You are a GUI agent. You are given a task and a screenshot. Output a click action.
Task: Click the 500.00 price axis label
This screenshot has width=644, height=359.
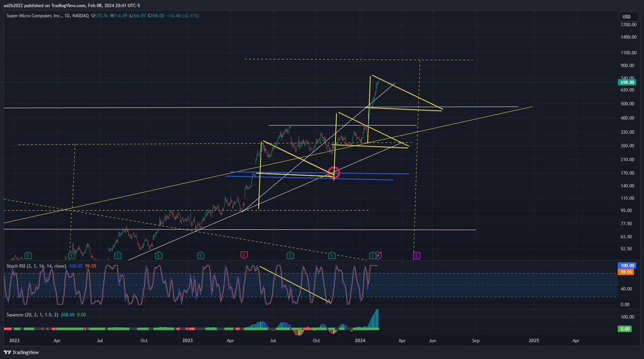coord(627,104)
